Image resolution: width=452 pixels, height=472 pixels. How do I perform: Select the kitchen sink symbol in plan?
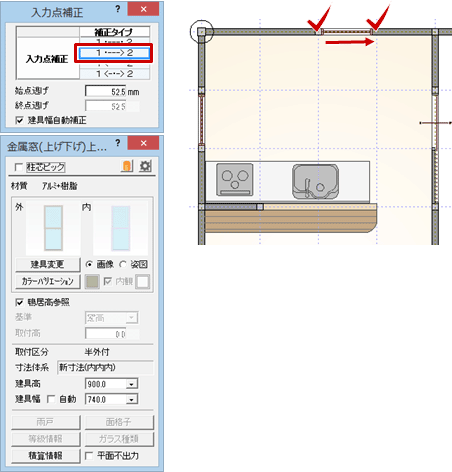coord(315,181)
